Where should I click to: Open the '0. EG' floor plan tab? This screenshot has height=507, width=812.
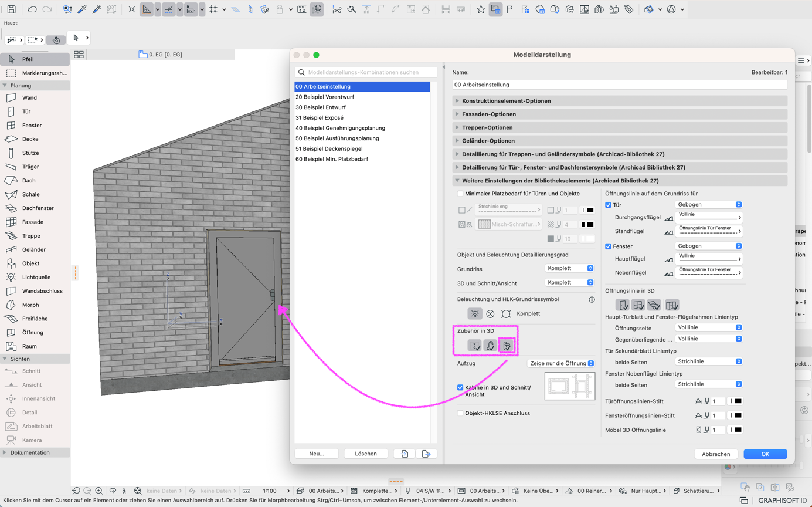tap(161, 55)
